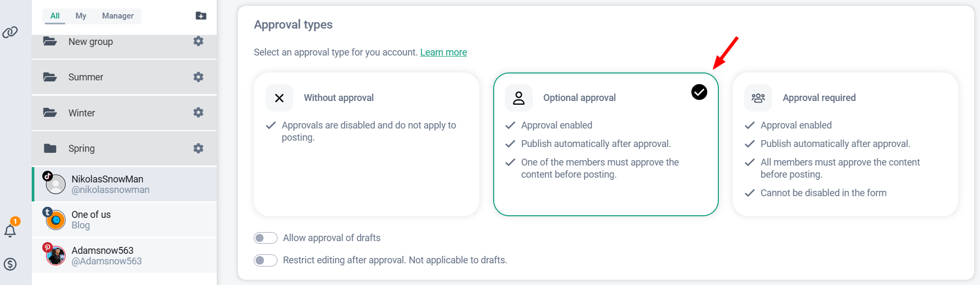This screenshot has width=980, height=285.
Task: Expand the Summer folder group
Action: pos(86,77)
